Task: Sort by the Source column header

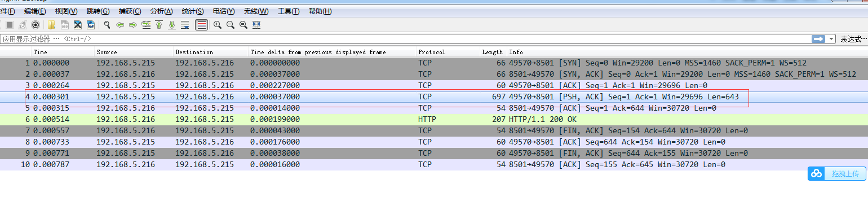Action: pyautogui.click(x=134, y=52)
